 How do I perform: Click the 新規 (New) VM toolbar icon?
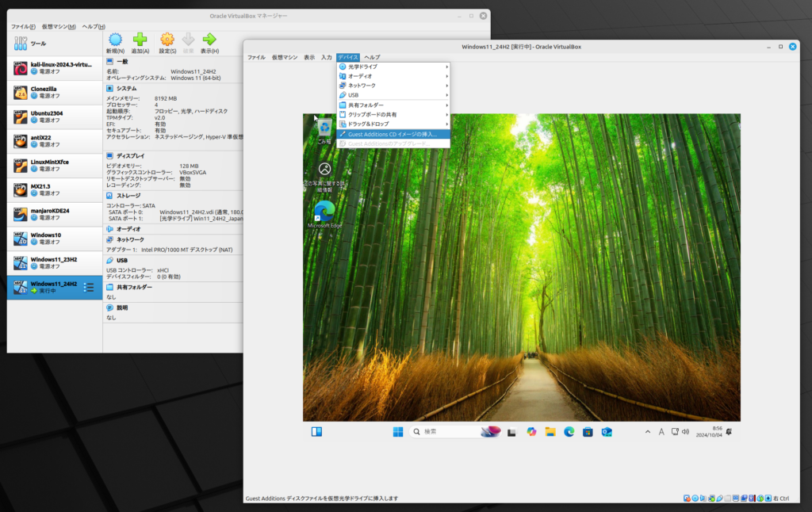tap(116, 40)
